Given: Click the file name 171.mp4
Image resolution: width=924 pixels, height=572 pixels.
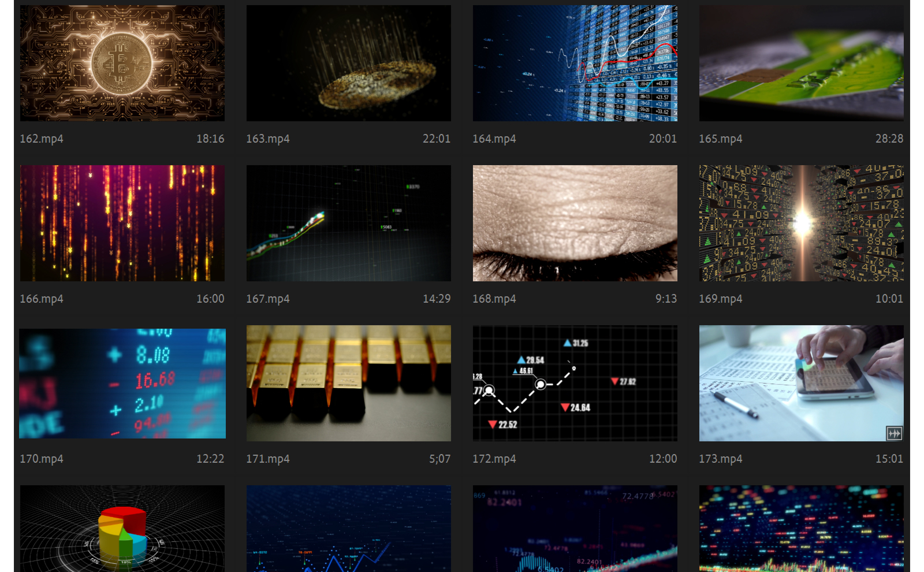Looking at the screenshot, I should click(x=268, y=459).
